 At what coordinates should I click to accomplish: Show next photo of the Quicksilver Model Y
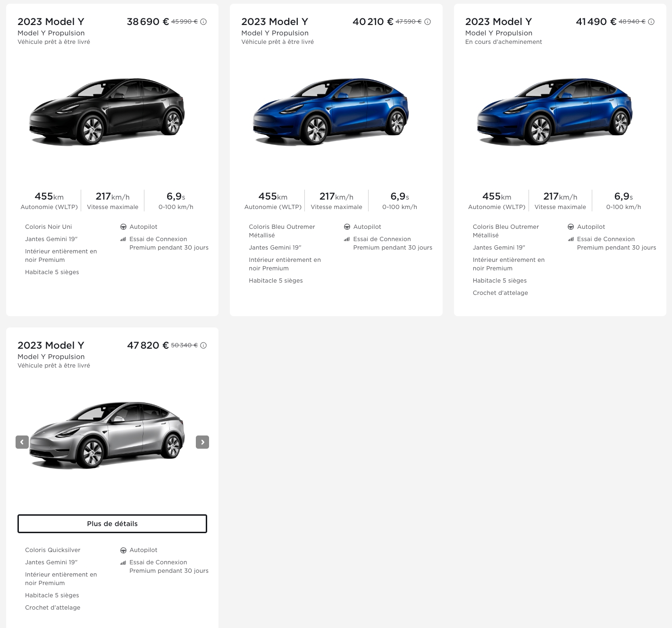pos(202,442)
